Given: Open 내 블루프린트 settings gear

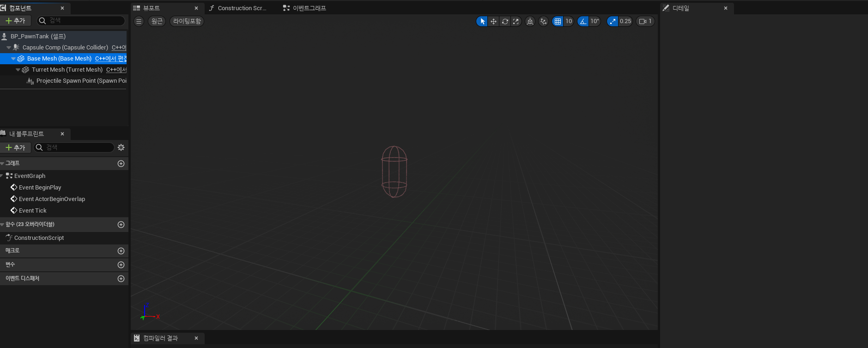Looking at the screenshot, I should (121, 147).
